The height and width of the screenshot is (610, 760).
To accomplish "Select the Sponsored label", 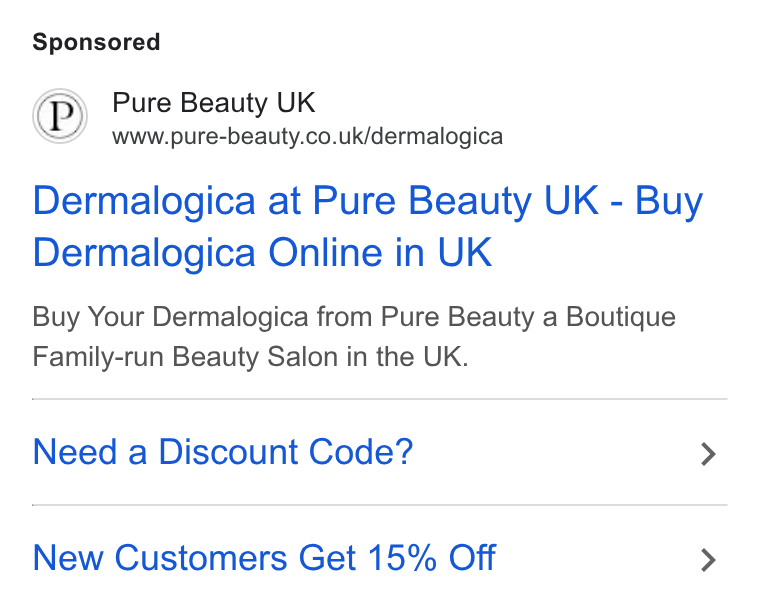I will [96, 42].
